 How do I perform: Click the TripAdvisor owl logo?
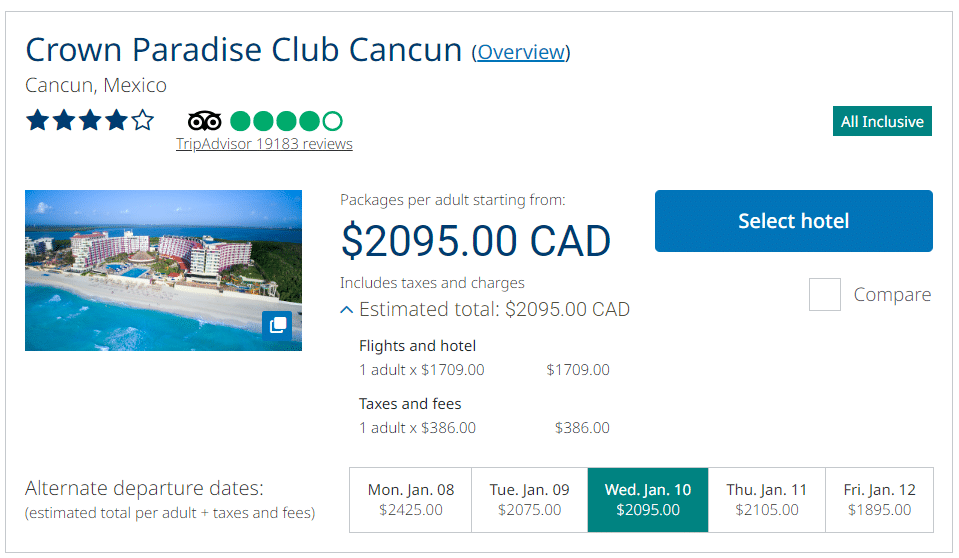point(204,121)
